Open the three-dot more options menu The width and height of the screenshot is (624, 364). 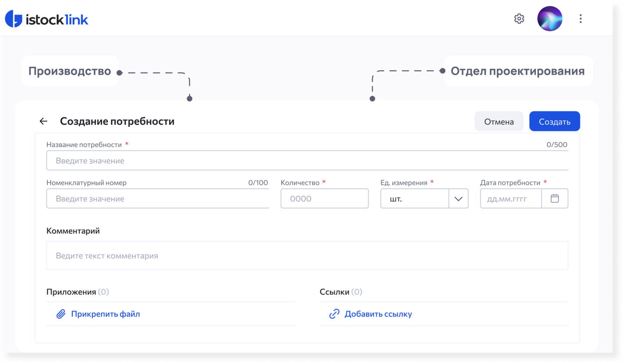580,19
